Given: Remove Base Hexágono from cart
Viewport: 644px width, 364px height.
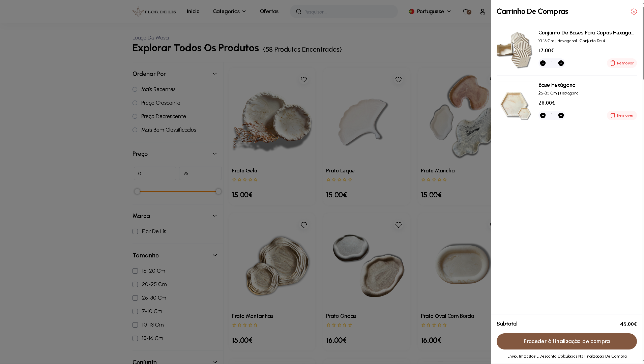Looking at the screenshot, I should coord(622,115).
